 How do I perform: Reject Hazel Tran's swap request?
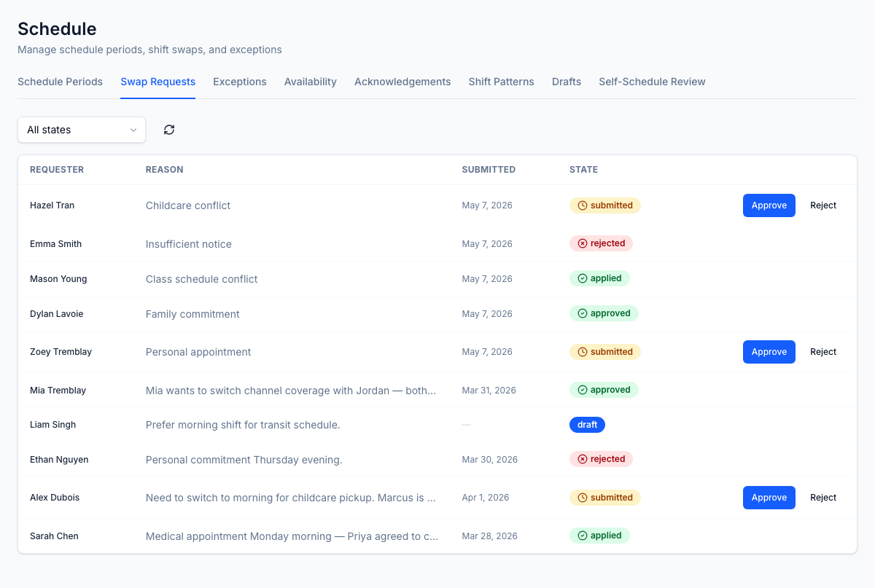click(823, 205)
